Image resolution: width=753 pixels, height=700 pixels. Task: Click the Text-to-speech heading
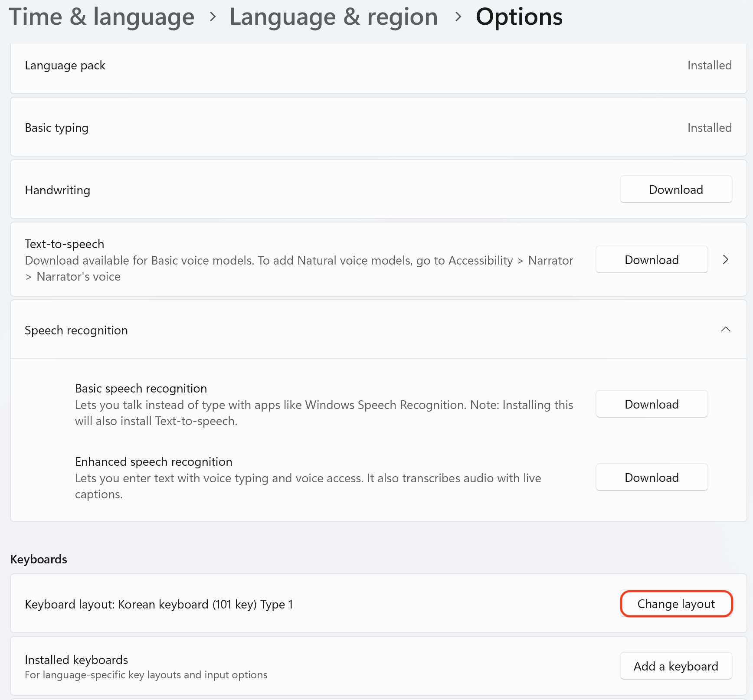[65, 244]
